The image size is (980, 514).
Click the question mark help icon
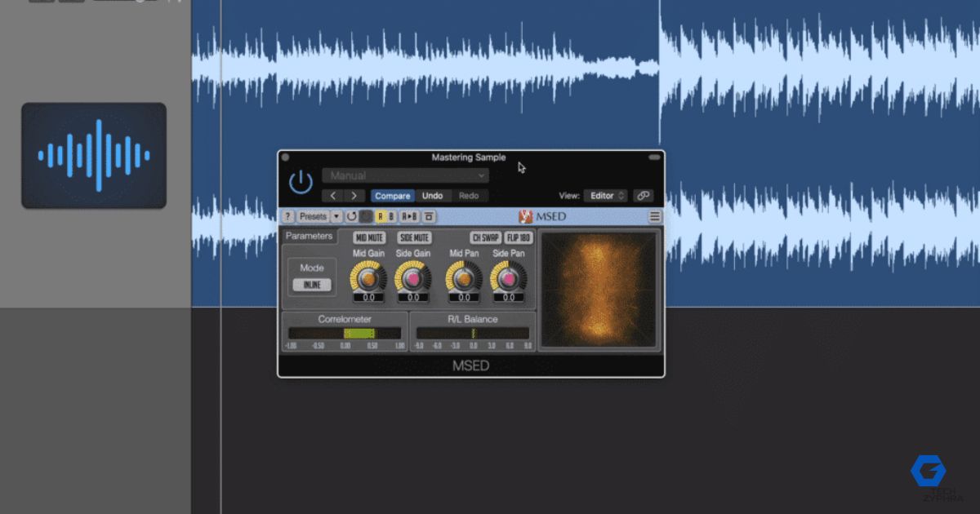pyautogui.click(x=287, y=217)
